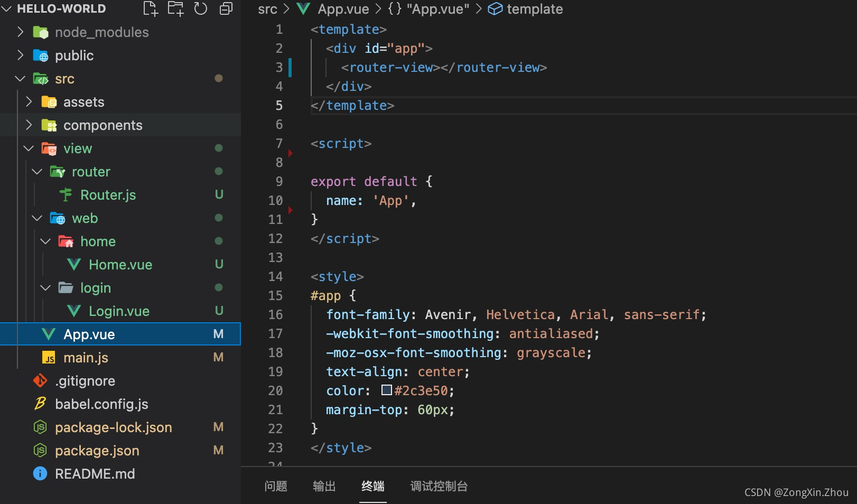
Task: Refresh the explorer with the refresh icon
Action: 201,8
